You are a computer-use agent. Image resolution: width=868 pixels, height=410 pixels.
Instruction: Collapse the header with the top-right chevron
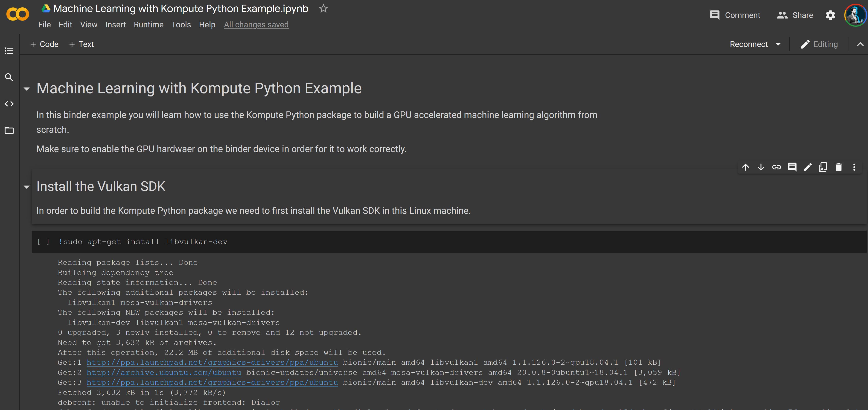pyautogui.click(x=860, y=44)
